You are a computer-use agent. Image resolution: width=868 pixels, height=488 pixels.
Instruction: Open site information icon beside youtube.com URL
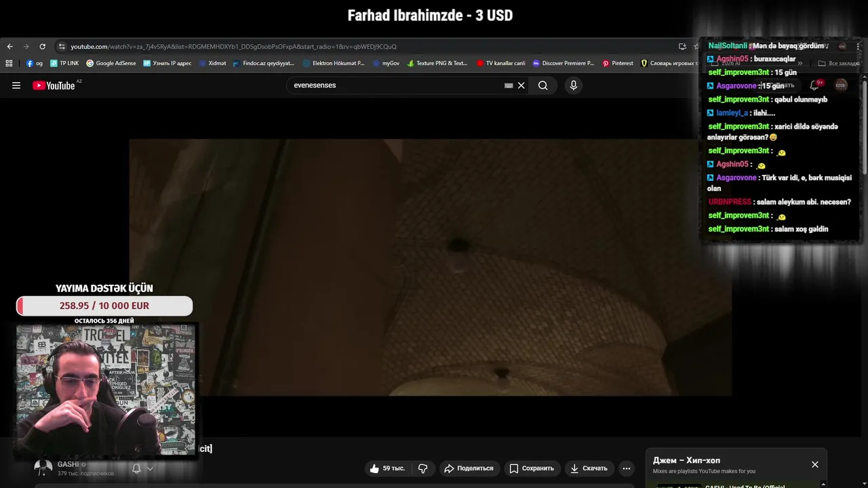pyautogui.click(x=62, y=46)
